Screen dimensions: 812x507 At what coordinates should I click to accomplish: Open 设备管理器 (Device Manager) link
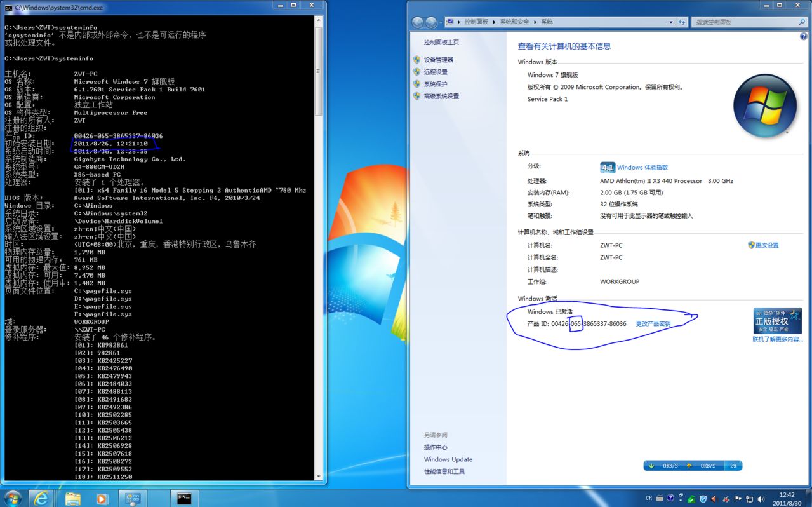click(x=439, y=60)
